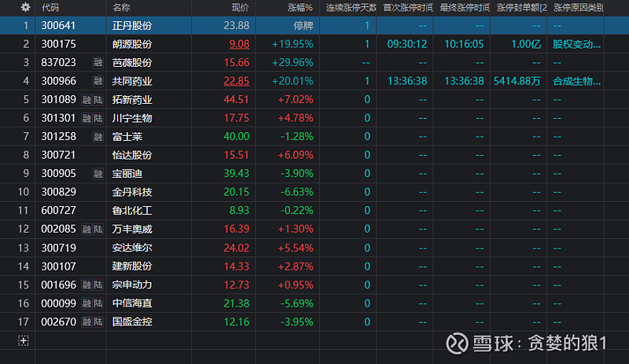Click sealed order amount 5414.88万

tap(517, 81)
